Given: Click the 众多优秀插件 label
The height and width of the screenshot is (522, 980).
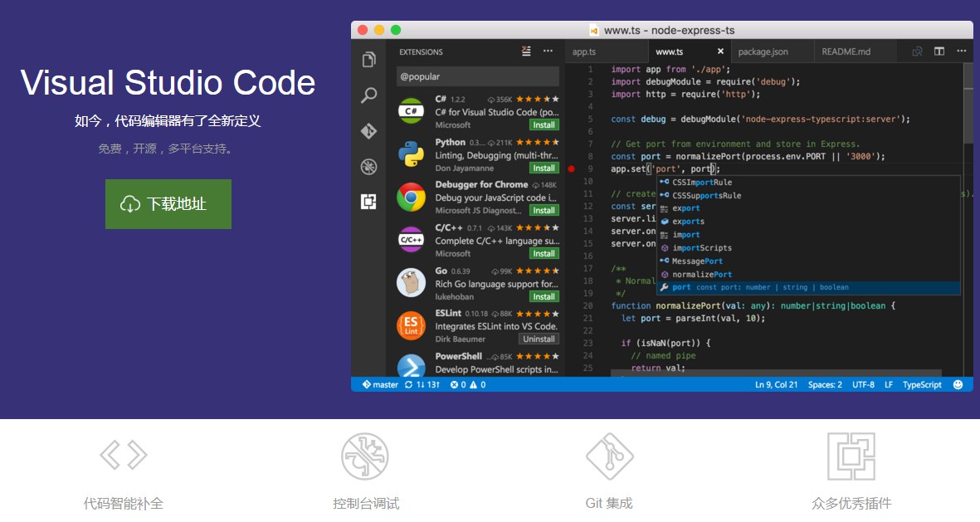Looking at the screenshot, I should point(851,503).
